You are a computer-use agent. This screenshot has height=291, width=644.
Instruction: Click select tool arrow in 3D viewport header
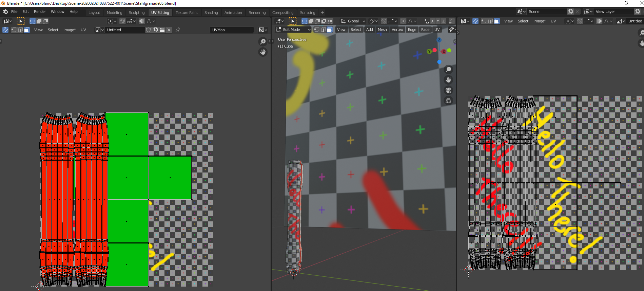293,21
